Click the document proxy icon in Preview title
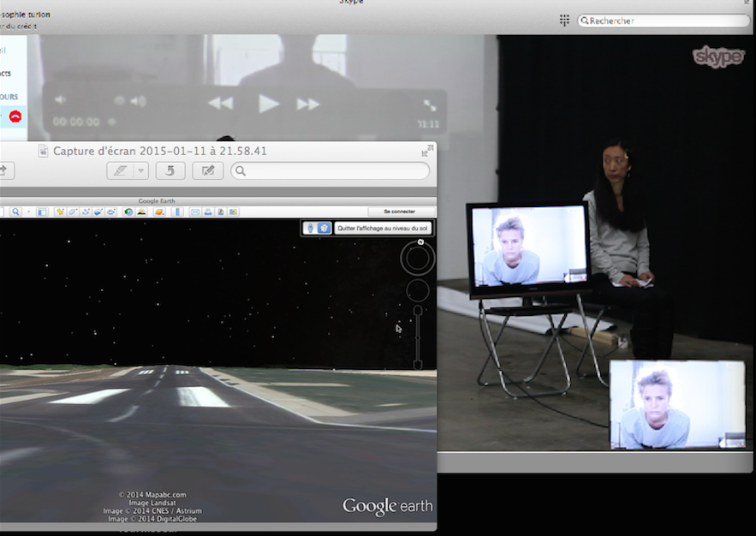Screen dimensions: 756x536 point(44,151)
